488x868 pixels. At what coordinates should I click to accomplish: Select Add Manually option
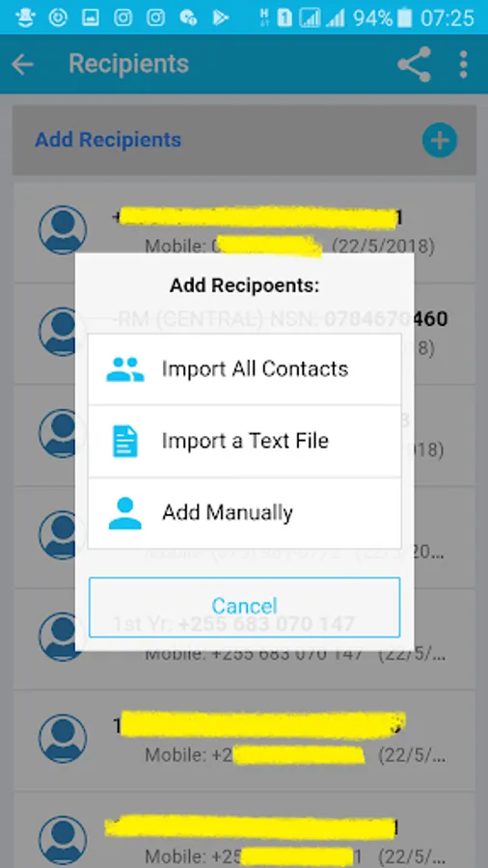[x=245, y=513]
